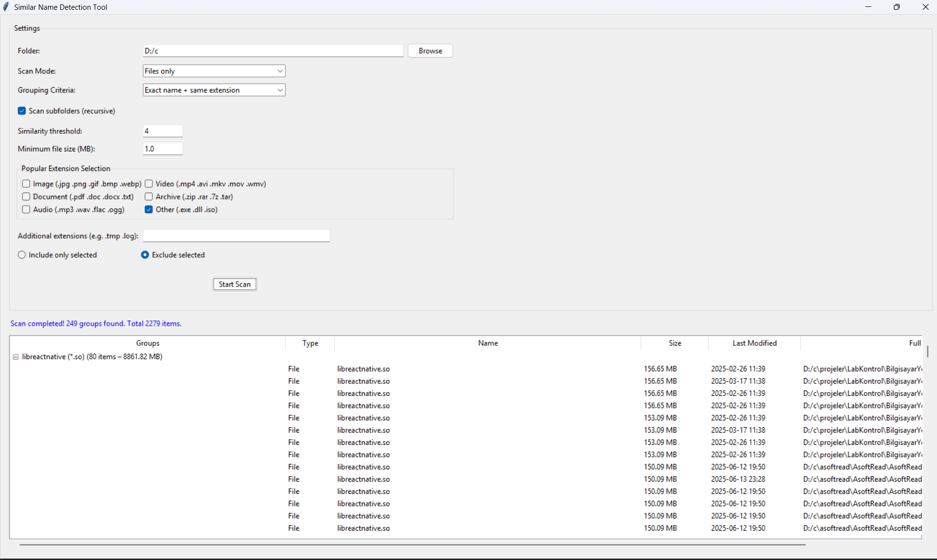Enable Audio (.mp3 .wav .flac) filter
The height and width of the screenshot is (560, 937).
point(26,209)
